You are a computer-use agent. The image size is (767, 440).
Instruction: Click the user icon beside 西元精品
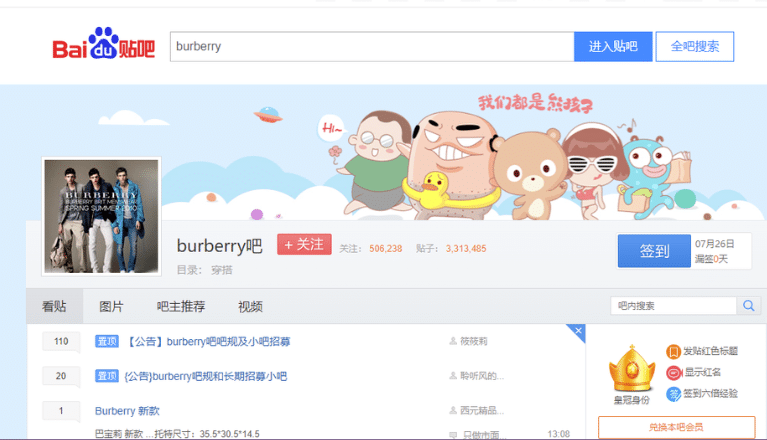453,410
